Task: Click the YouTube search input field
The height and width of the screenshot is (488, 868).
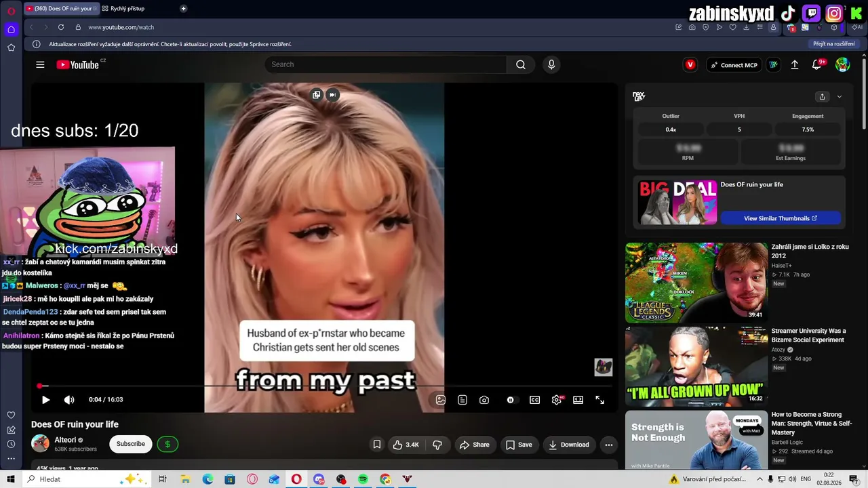Action: point(387,64)
